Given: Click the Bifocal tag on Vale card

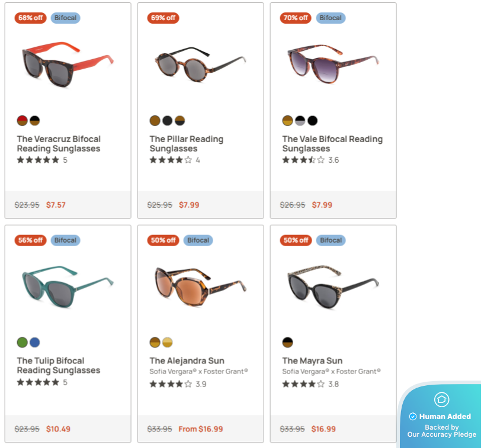Looking at the screenshot, I should point(331,18).
